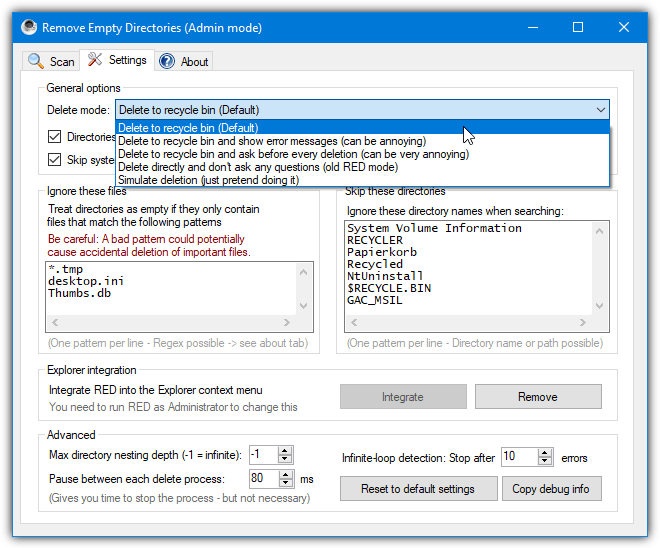This screenshot has height=548, width=660.
Task: Click 'System Volume Information' entry
Action: (x=434, y=228)
